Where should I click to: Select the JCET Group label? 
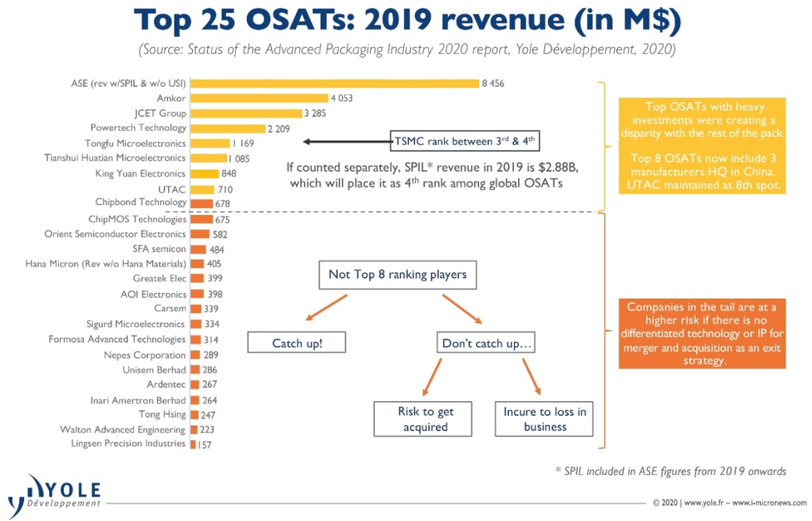pyautogui.click(x=160, y=114)
